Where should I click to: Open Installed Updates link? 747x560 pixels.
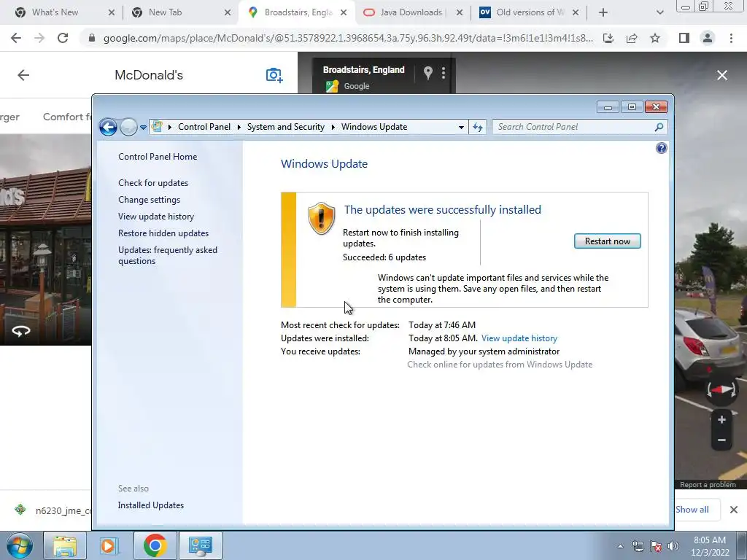click(150, 505)
